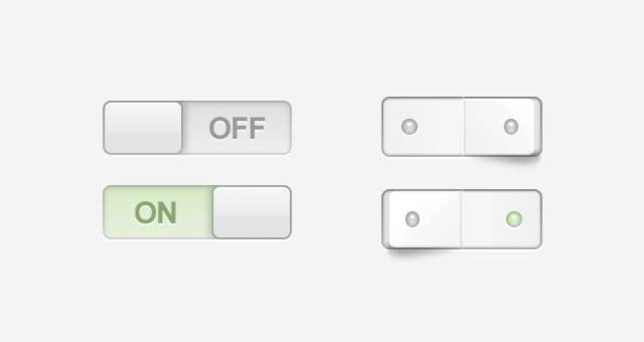Click the lower rocker's left gray indicator dot
This screenshot has width=644, height=342.
tap(412, 219)
